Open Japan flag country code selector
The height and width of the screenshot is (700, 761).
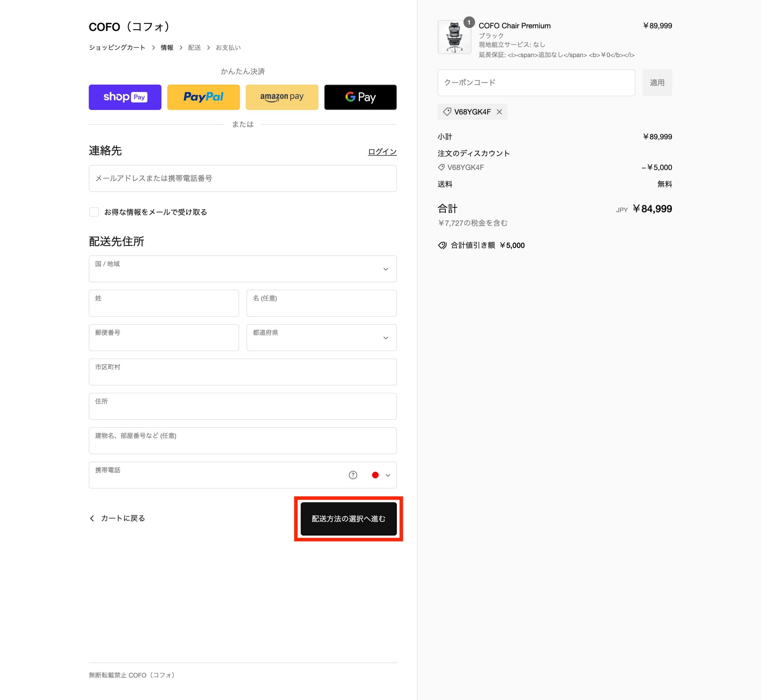pyautogui.click(x=381, y=475)
